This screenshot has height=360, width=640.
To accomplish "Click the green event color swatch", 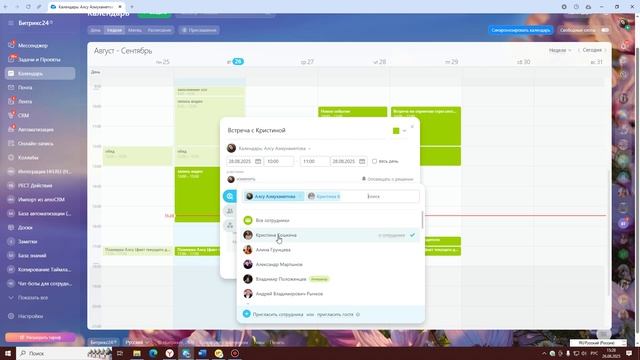I will 396,131.
